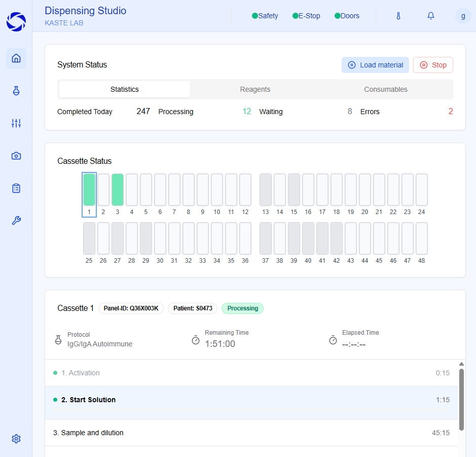Viewport: 476px width, 457px height.
Task: Switch to the Consumables tab
Action: point(386,89)
